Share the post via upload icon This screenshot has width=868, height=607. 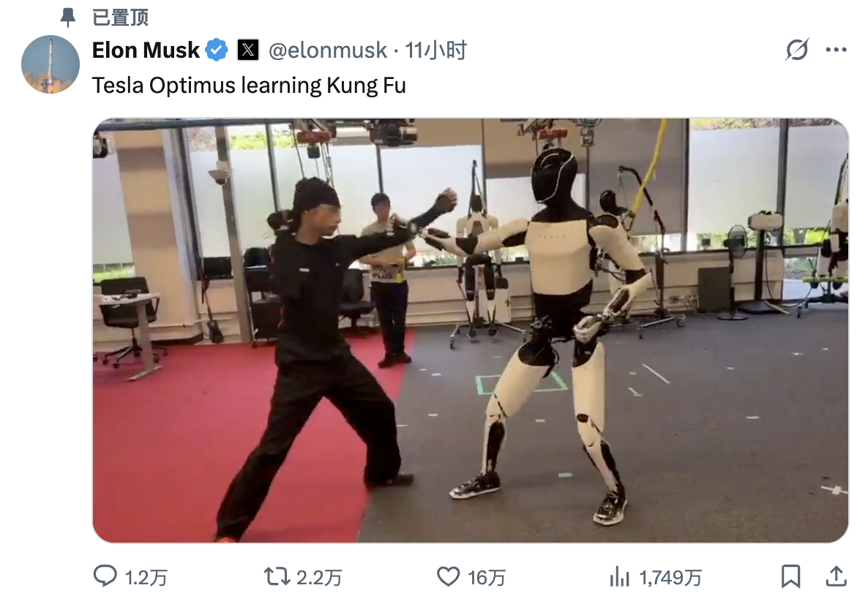coord(836,576)
